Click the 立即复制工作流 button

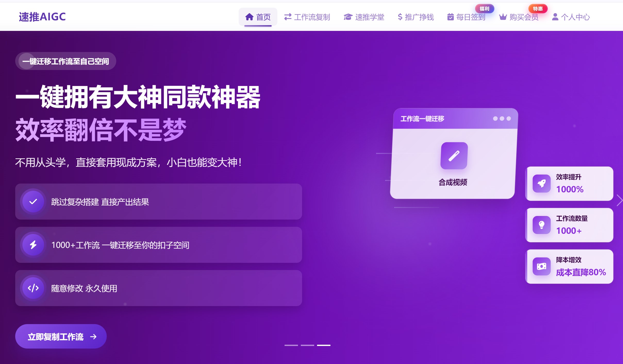[61, 336]
